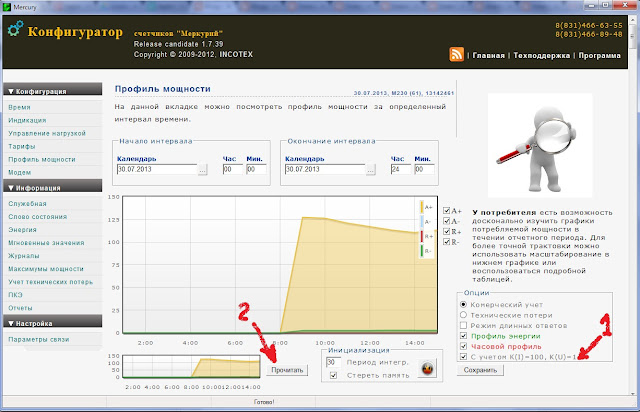Open the end interval calendar picker button

370,169
